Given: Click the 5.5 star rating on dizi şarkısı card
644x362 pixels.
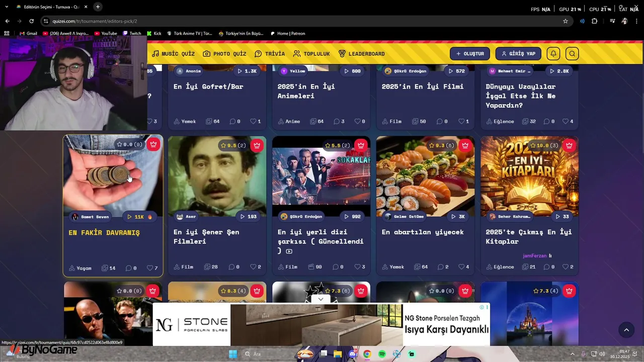Looking at the screenshot, I should (x=337, y=145).
